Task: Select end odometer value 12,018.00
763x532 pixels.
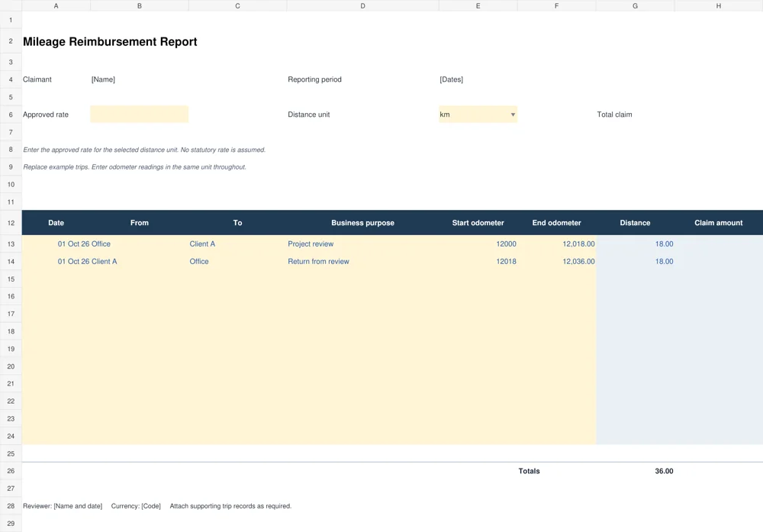Action: point(578,243)
